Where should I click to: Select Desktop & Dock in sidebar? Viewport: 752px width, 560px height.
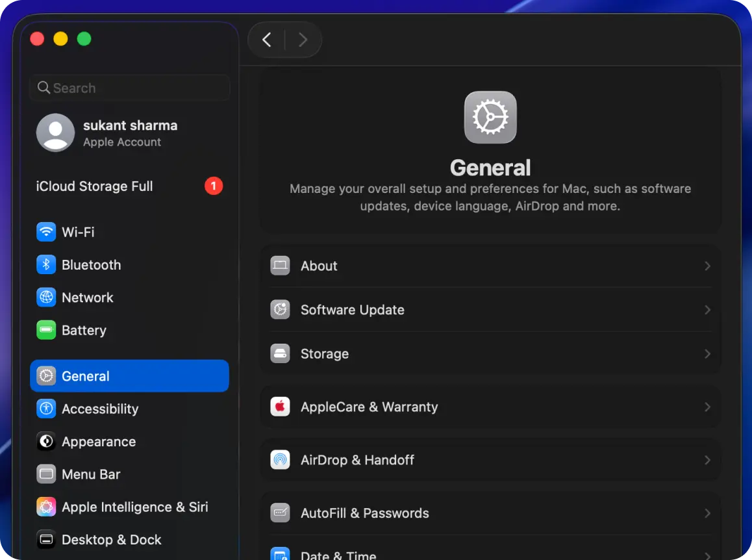tap(129, 540)
